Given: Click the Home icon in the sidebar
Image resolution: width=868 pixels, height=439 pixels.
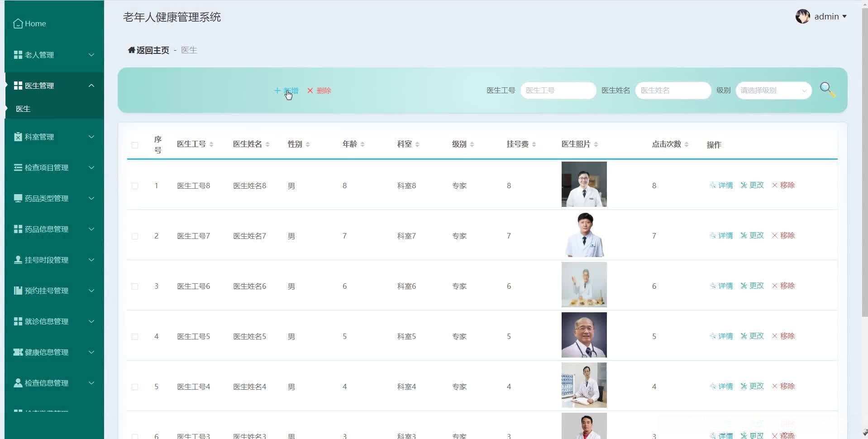Looking at the screenshot, I should [18, 23].
